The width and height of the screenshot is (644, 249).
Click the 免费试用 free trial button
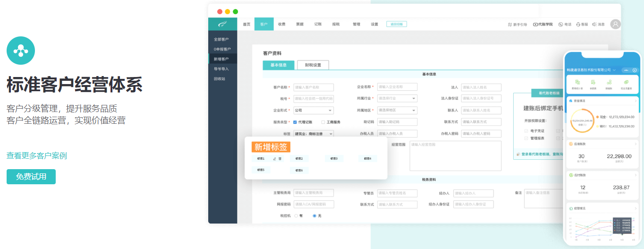(31, 177)
